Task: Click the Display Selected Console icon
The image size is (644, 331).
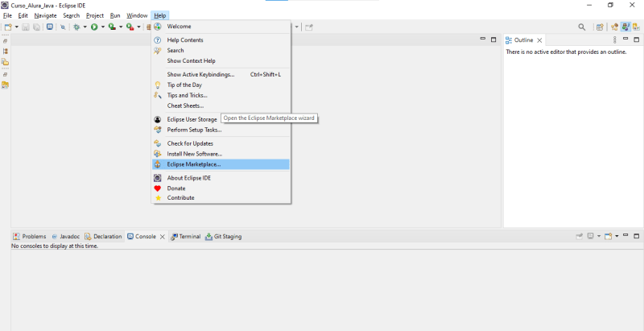Action: coord(591,236)
